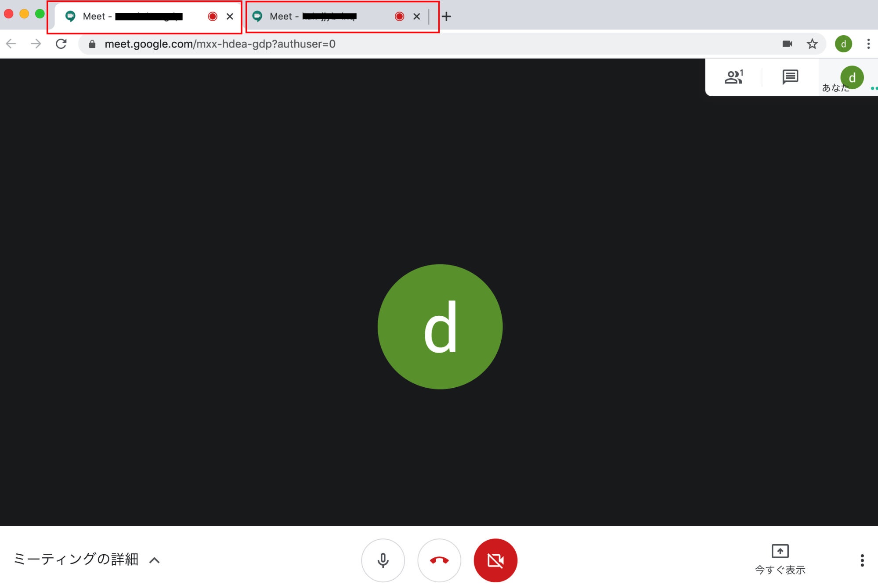Open Meet more options three-dot menu
Screen dimensions: 878x588
[862, 560]
